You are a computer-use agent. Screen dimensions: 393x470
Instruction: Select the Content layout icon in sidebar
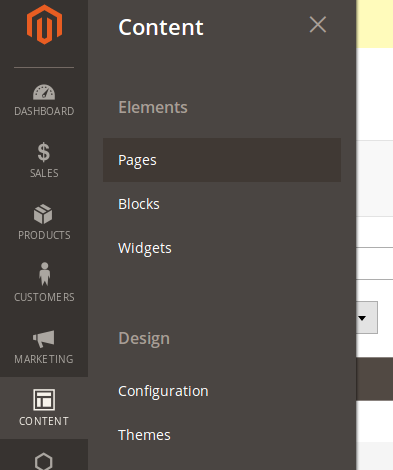click(44, 400)
